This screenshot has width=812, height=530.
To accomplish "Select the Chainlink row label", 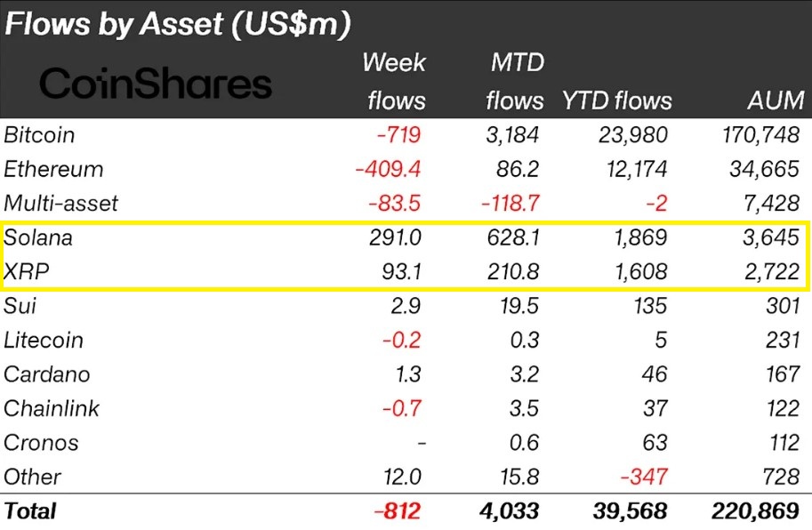I will [x=52, y=409].
